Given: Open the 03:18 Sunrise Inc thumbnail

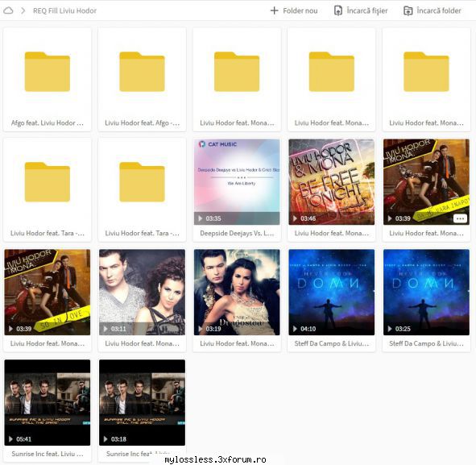Looking at the screenshot, I should (142, 402).
